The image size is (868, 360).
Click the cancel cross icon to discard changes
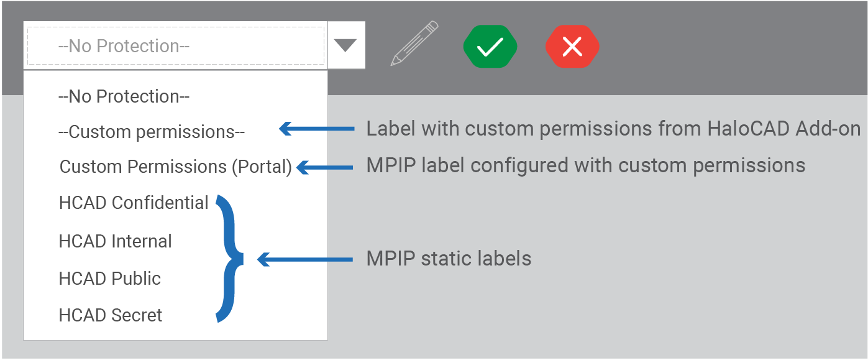click(x=572, y=45)
